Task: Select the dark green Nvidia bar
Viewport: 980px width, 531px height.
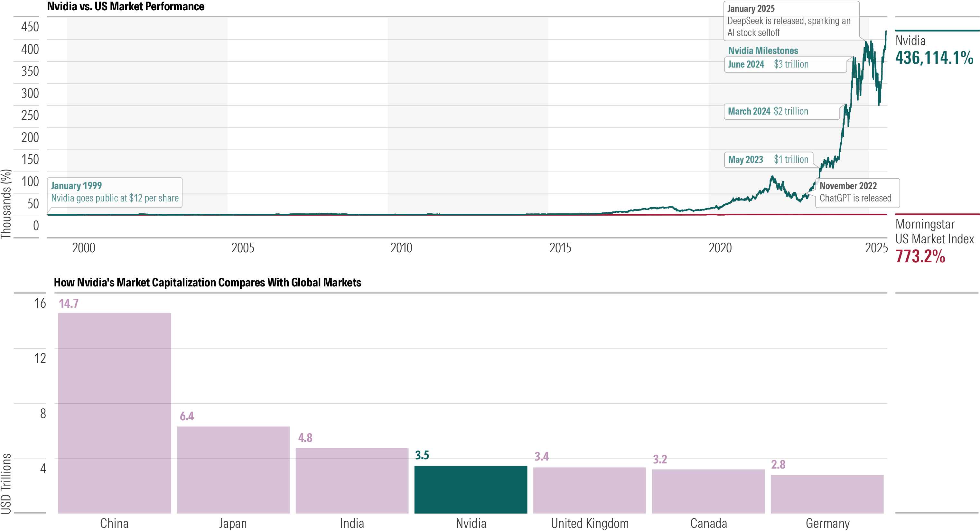Action: 471,489
